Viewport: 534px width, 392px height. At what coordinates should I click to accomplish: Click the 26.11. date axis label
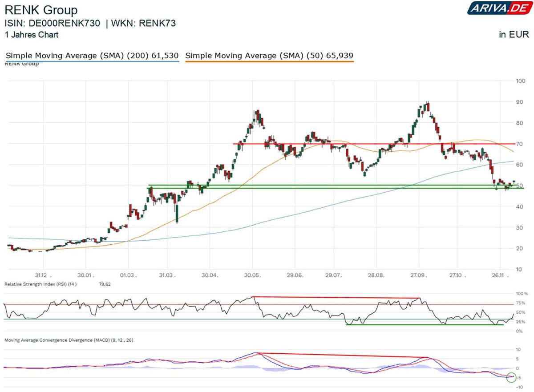pos(500,275)
